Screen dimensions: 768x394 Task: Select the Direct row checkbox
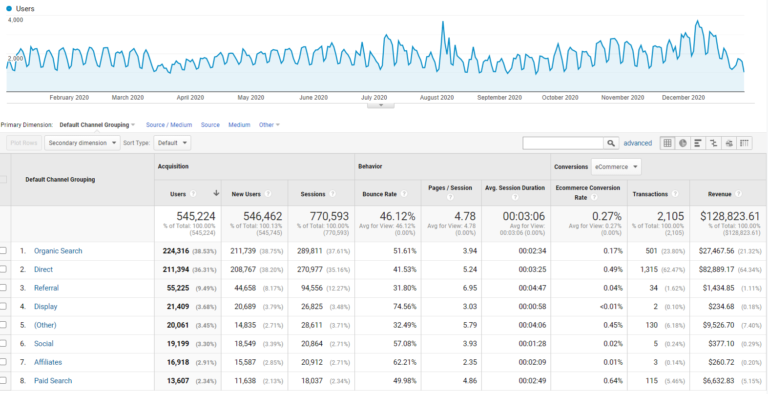point(3,270)
